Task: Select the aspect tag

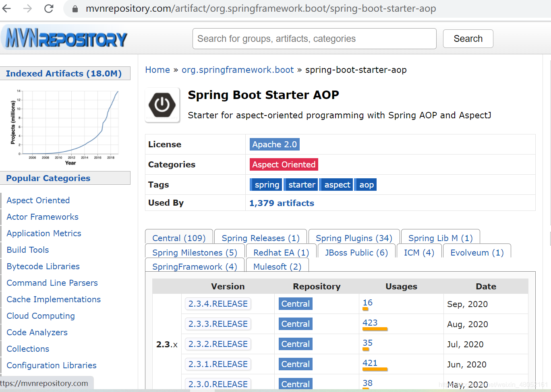Action: tap(336, 184)
